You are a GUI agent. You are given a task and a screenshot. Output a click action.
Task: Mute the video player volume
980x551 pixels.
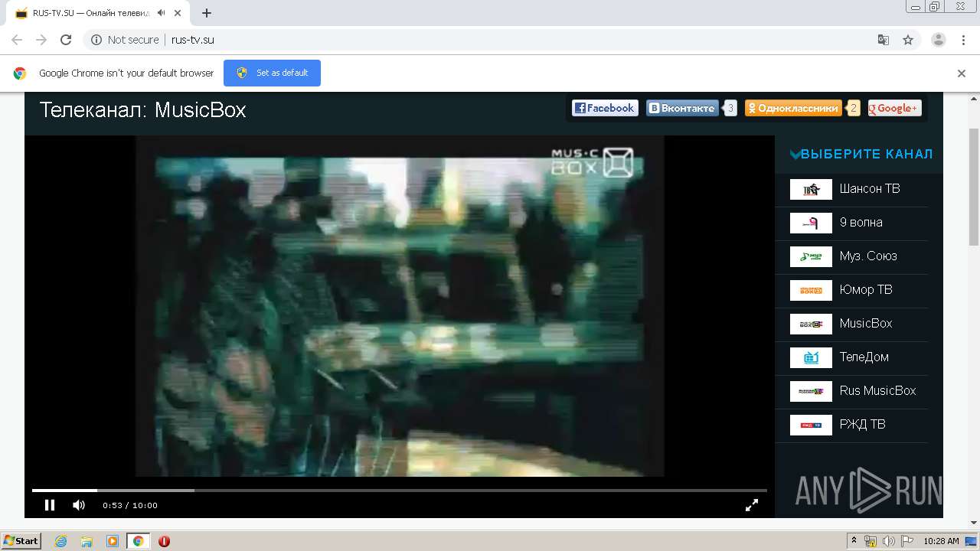pyautogui.click(x=79, y=505)
